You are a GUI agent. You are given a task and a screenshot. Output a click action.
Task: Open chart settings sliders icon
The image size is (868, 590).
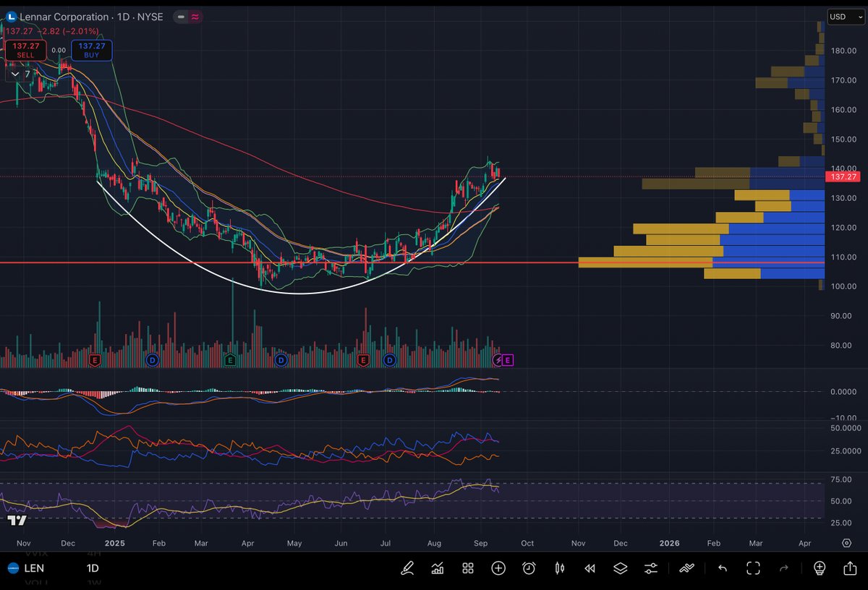(651, 568)
